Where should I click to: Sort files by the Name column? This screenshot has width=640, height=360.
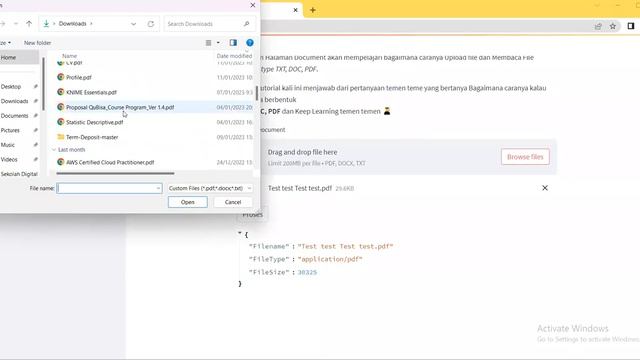69,56
